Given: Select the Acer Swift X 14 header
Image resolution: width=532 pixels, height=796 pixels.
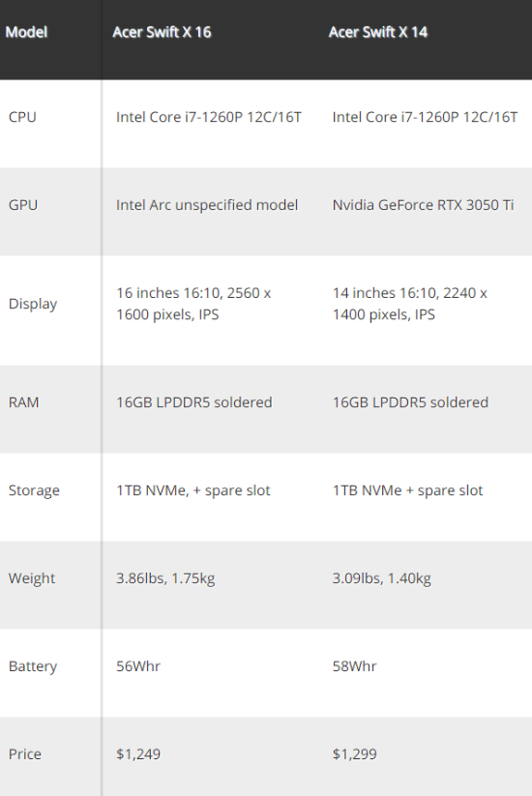Looking at the screenshot, I should click(377, 32).
